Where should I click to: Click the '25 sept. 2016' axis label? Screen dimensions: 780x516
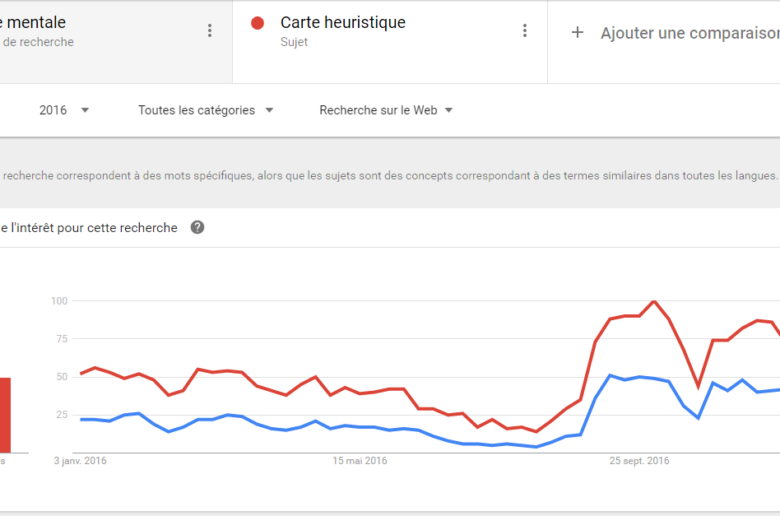639,461
